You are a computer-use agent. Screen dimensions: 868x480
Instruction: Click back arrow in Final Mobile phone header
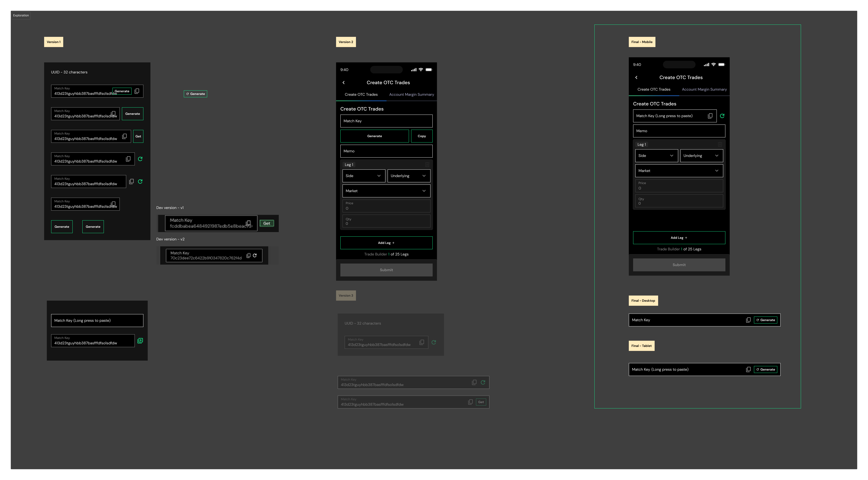tap(636, 77)
